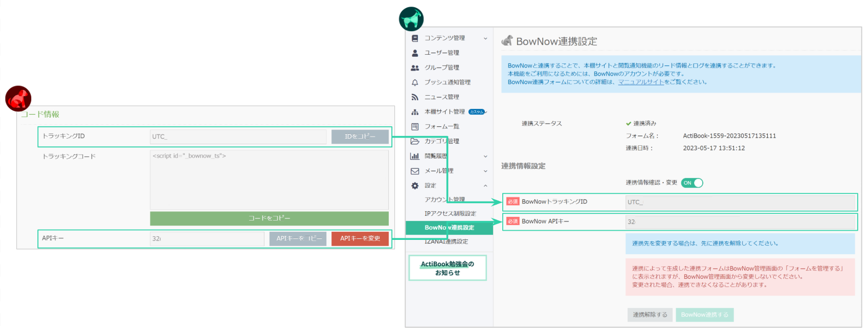Image resolution: width=868 pixels, height=333 pixels.
Task: Click the RSS icon beside ニュース管理
Action: coord(415,97)
